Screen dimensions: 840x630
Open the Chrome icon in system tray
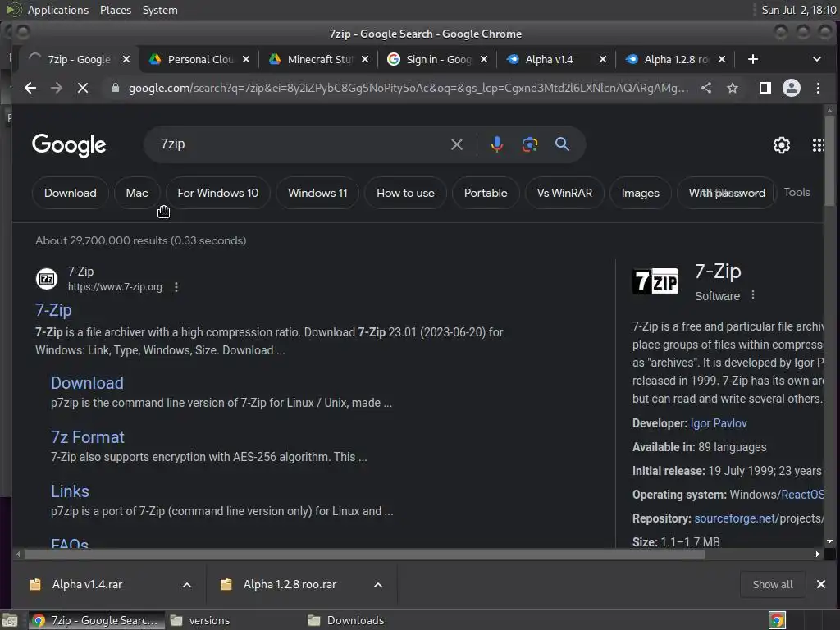(777, 620)
